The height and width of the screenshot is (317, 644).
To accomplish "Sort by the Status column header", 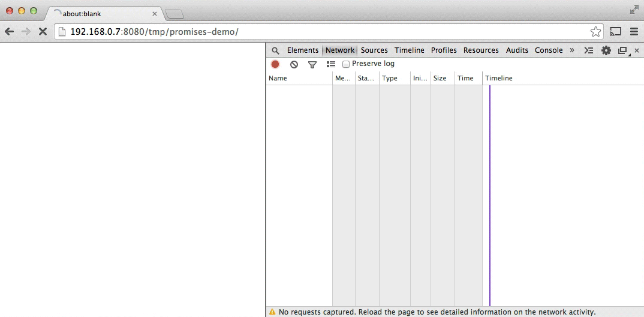I will pyautogui.click(x=367, y=78).
